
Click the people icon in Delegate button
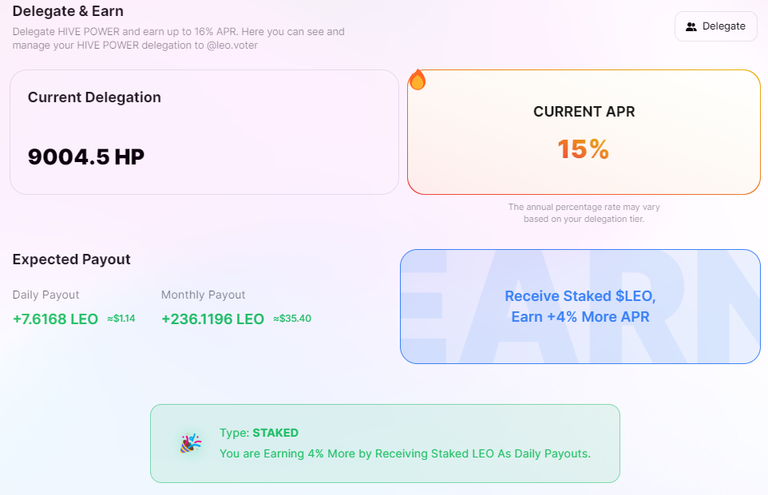pyautogui.click(x=691, y=26)
